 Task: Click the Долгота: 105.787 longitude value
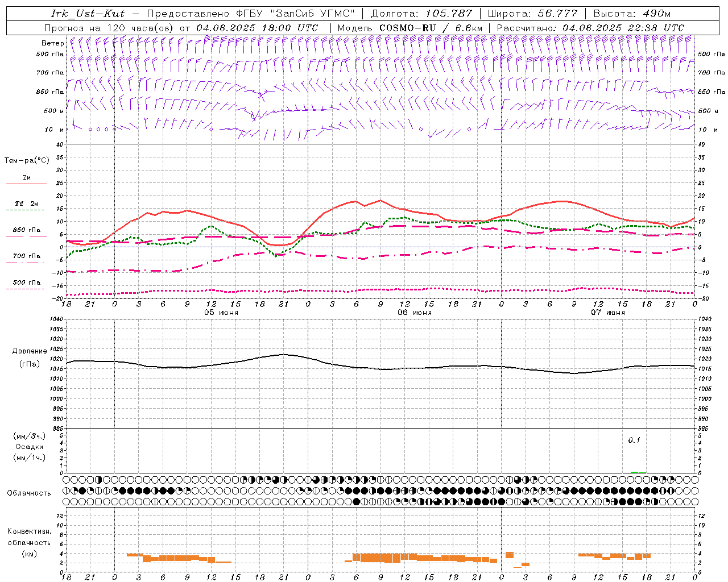(x=421, y=14)
